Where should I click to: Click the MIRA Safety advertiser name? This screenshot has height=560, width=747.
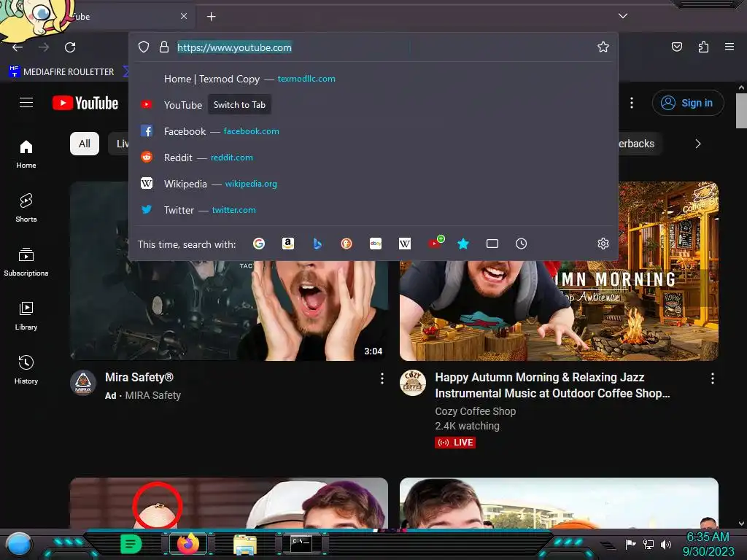[153, 395]
